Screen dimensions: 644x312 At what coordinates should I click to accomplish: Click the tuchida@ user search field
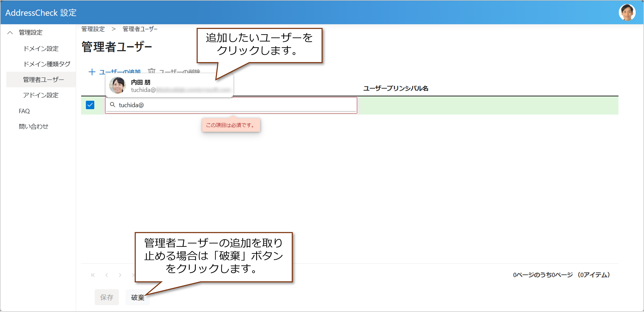click(231, 105)
